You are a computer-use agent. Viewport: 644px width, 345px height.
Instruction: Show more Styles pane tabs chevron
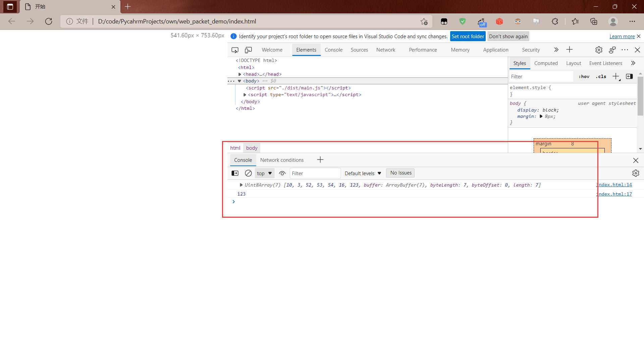[x=633, y=63]
